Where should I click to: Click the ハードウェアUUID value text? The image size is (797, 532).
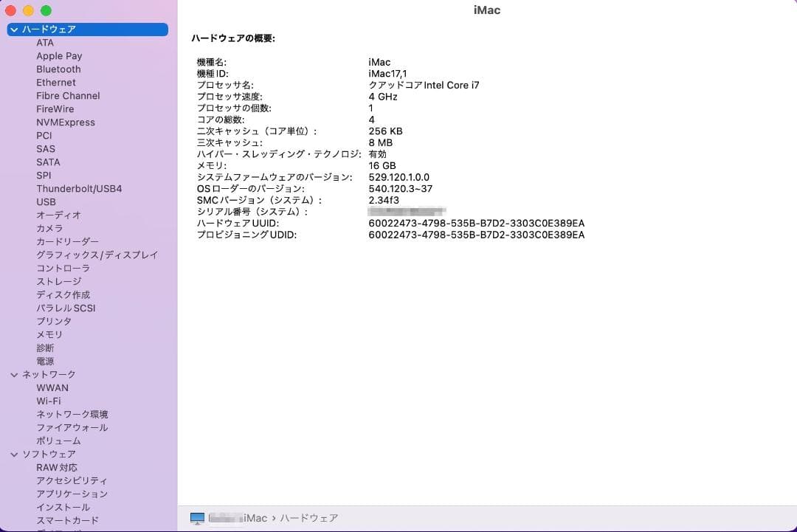pos(476,224)
